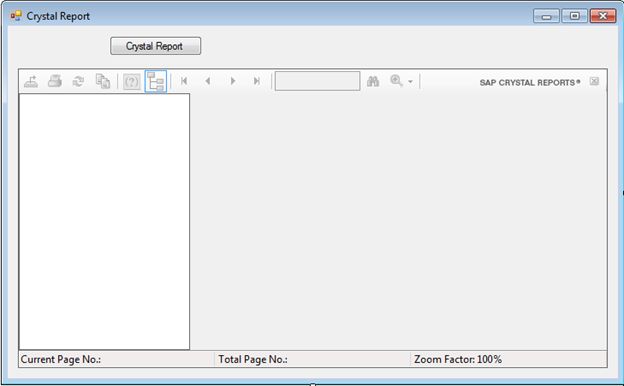Click the Export Report toolbar icon
Screen dimensions: 624x386
coord(31,81)
